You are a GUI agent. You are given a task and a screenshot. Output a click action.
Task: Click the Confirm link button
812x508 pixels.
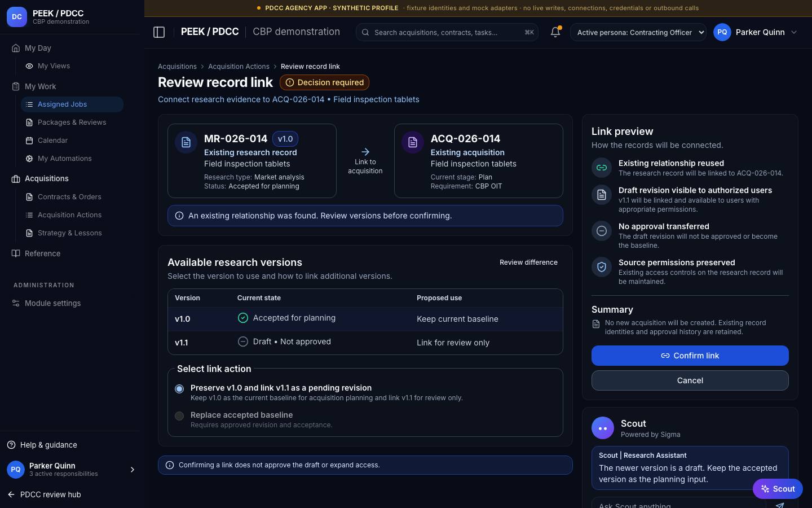click(690, 356)
